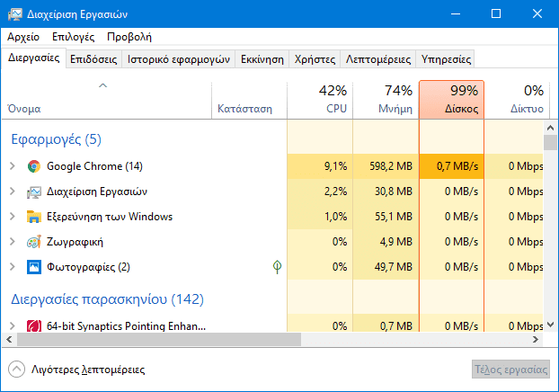Click the horizontal scrollbar right arrow

pos(536,340)
